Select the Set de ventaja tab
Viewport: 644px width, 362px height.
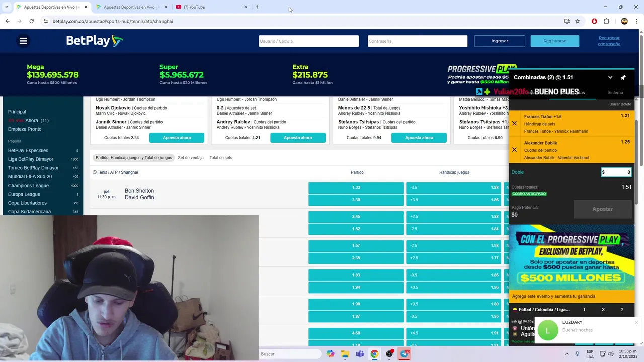(x=190, y=158)
